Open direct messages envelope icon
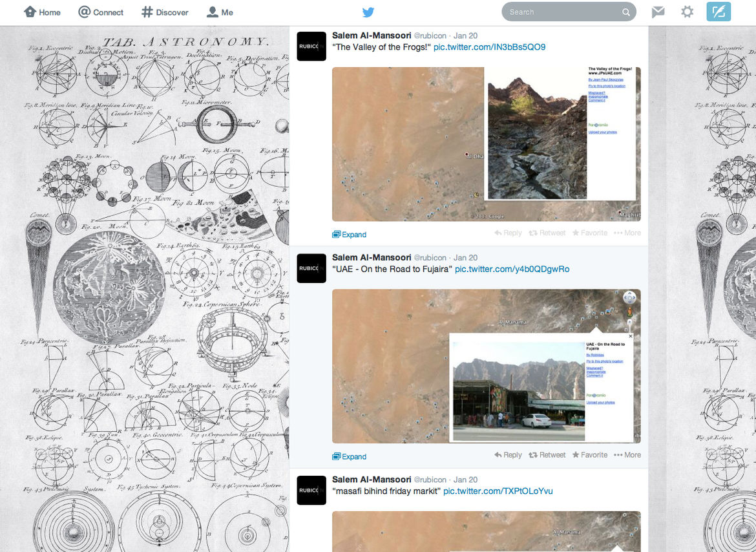Image resolution: width=756 pixels, height=552 pixels. (658, 12)
